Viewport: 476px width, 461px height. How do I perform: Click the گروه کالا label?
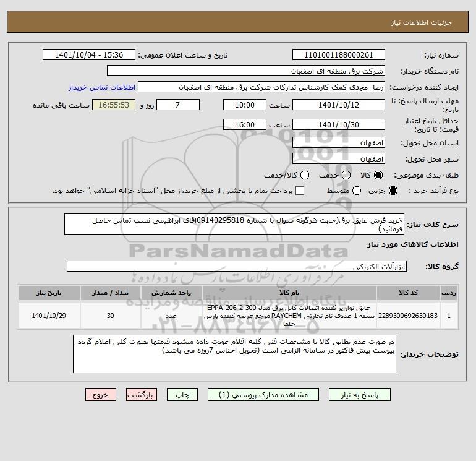point(442,267)
